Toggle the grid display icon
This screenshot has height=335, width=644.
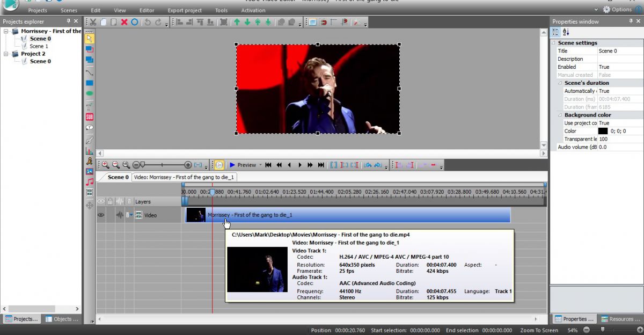click(x=312, y=22)
